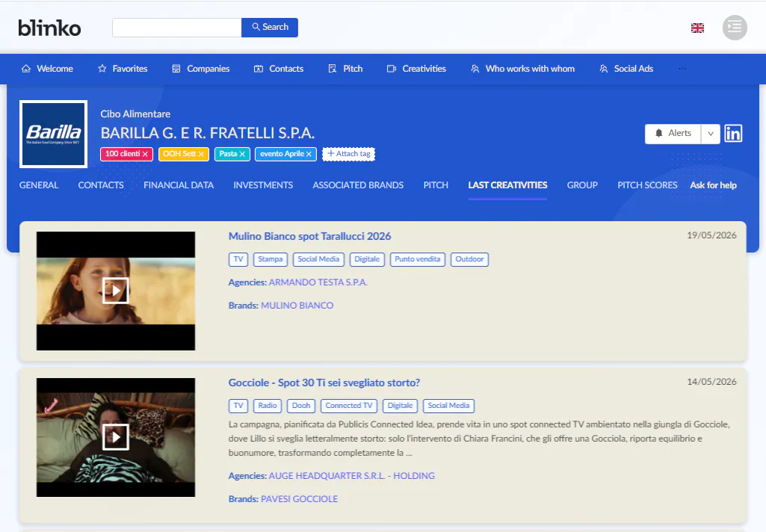Screen dimensions: 766x532
Task: Select the LAST CREATIVITIES tab
Action: click(x=507, y=185)
